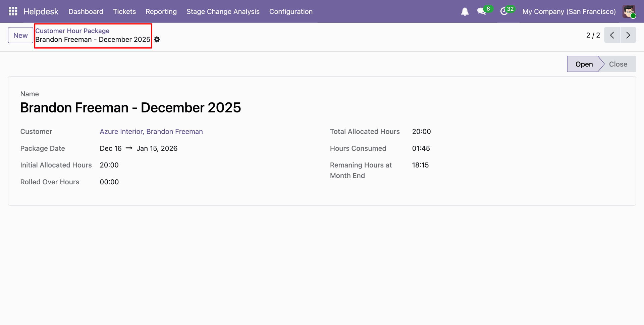Viewport: 644px width, 325px height.
Task: Go to the Dashboard menu
Action: 86,11
